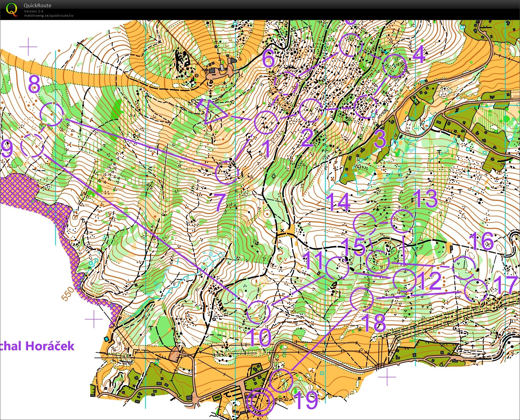Click the QuickRoute logo icon

coord(12,9)
